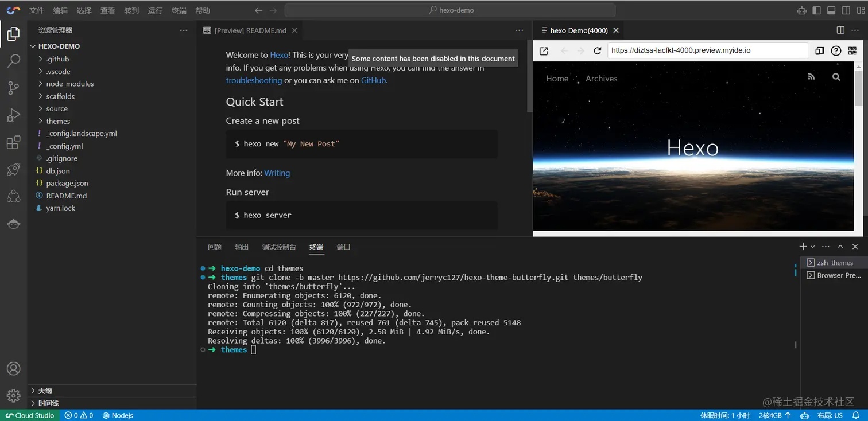The image size is (868, 421).
Task: Follow the troubleshooting link in README
Action: click(254, 80)
